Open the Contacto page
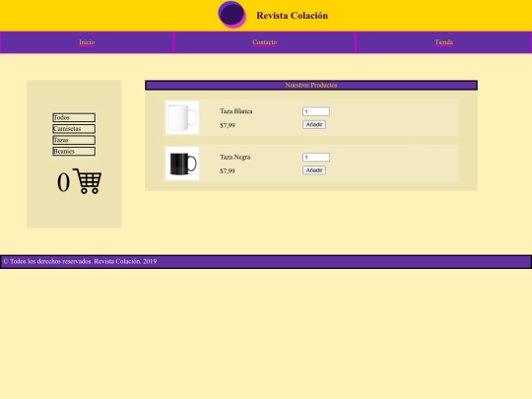Viewport: 532px width, 399px height. 265,42
